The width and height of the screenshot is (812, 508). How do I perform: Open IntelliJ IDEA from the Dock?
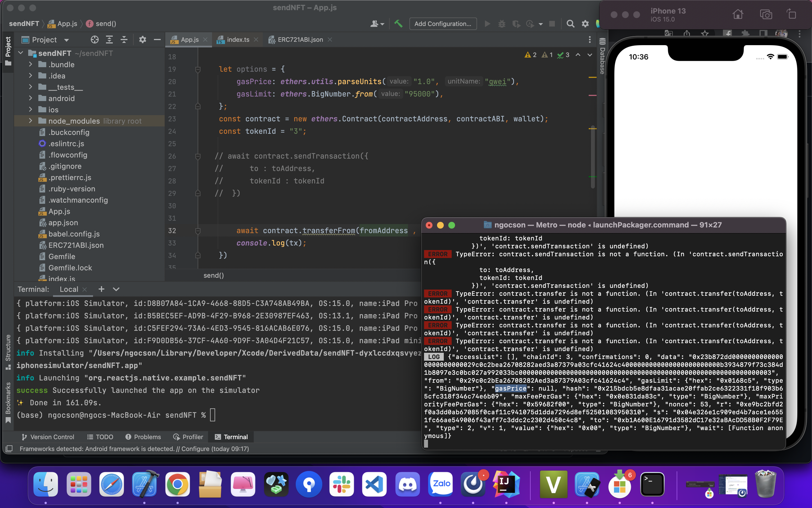(x=506, y=484)
